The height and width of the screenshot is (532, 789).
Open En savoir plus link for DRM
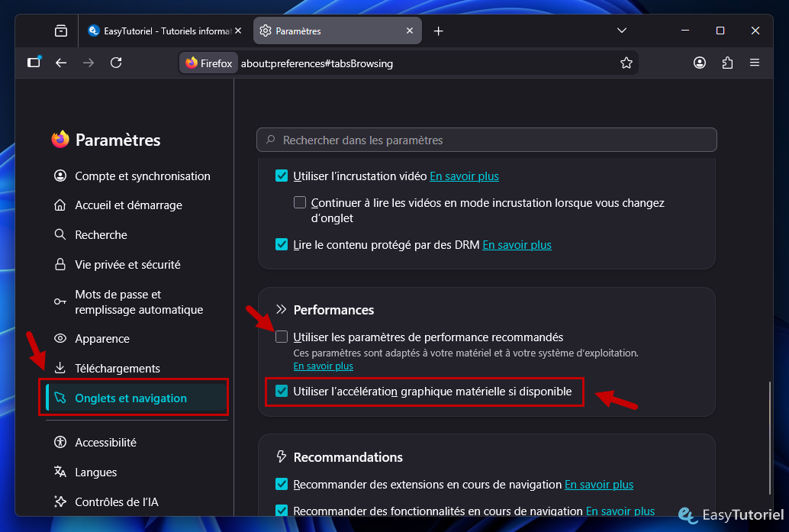pyautogui.click(x=517, y=245)
